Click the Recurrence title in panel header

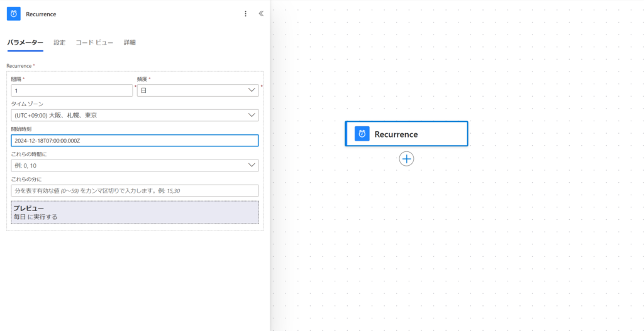(x=41, y=14)
